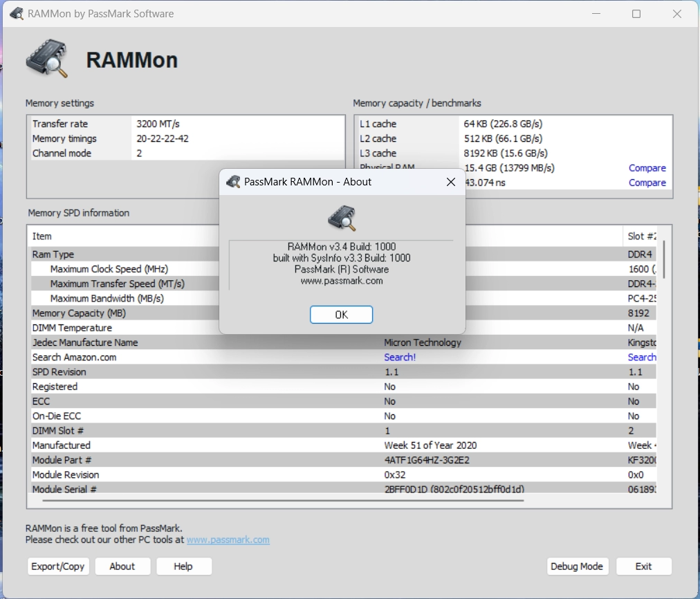Maximize the RAMMon window

636,14
